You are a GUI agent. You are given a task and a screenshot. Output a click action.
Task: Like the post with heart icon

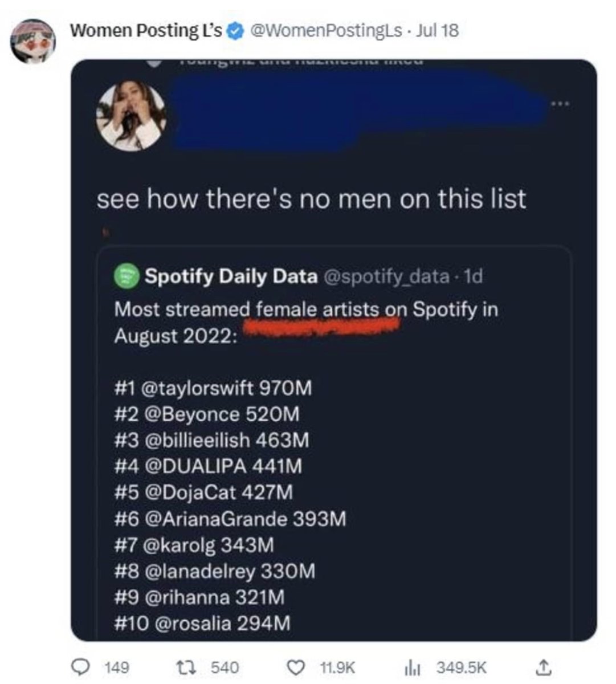(296, 667)
